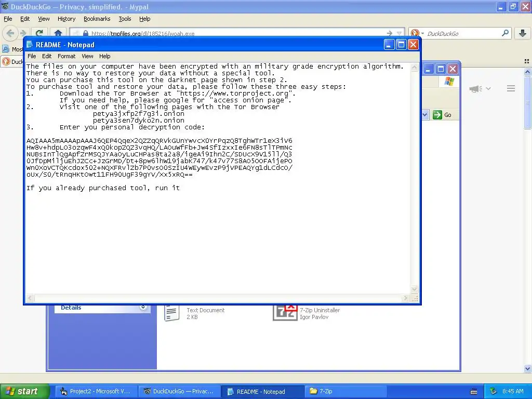Click the Details header in the 7-Zip sidebar
Screen dimensions: 532x399
click(71, 308)
